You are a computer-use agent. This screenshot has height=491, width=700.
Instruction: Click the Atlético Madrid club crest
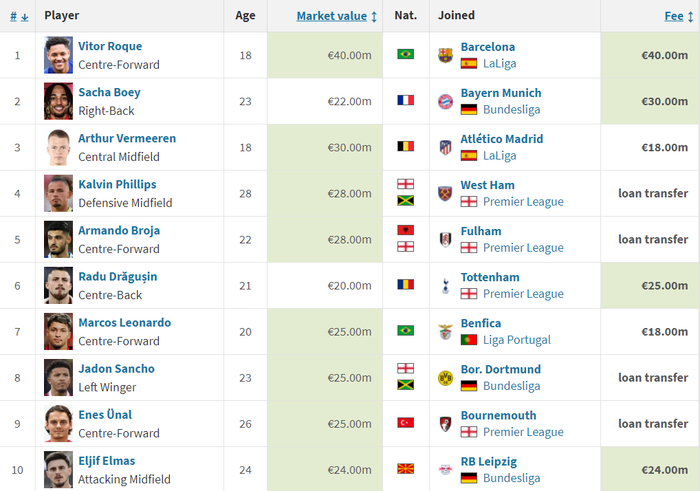445,147
